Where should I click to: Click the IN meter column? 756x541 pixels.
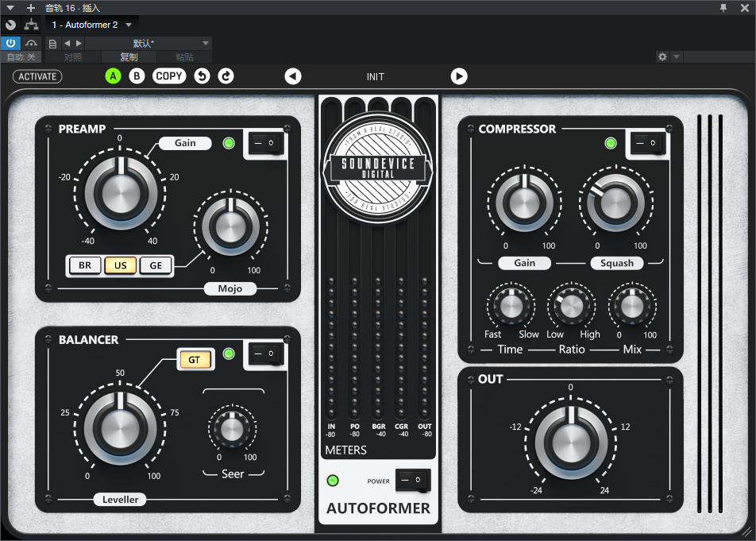[331, 348]
